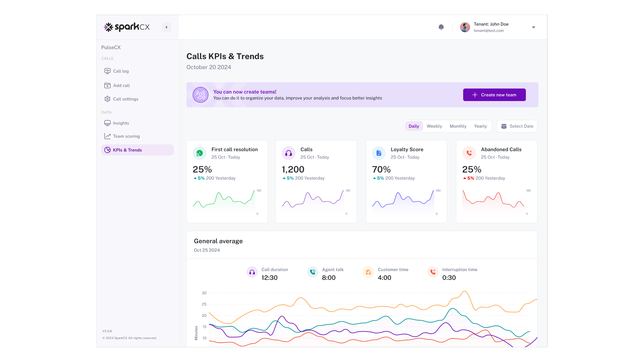Click the Customer time orange icon
The image size is (644, 362).
click(368, 272)
